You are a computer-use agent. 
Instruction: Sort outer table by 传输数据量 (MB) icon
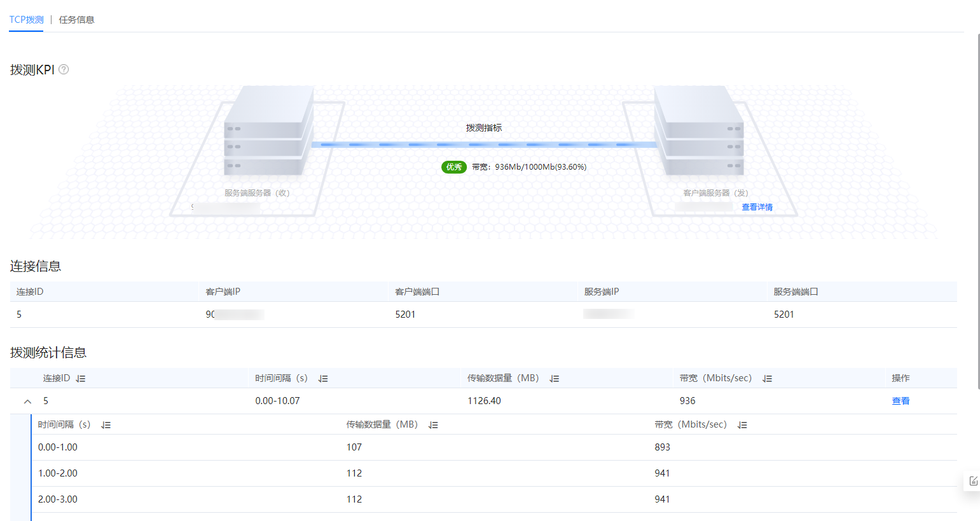click(x=555, y=379)
